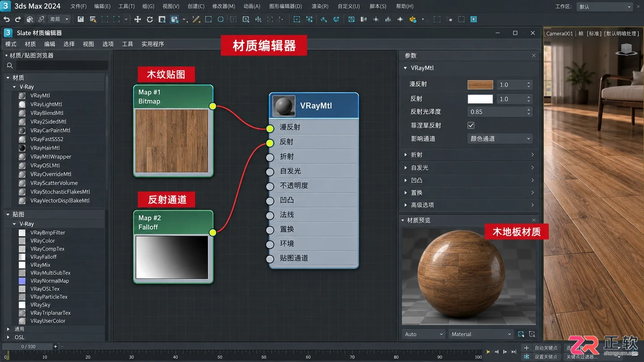Click the sphere icon on VRayMtl node
The image size is (644, 362).
(284, 106)
